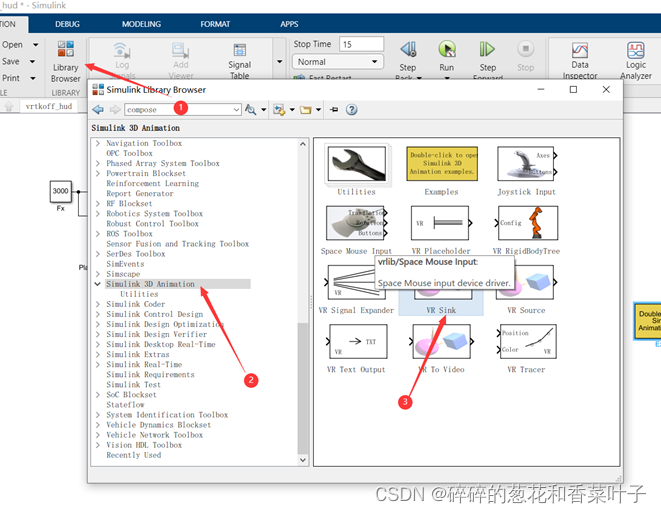Viewport: 661px width, 513px height.
Task: Click the Signal Table icon
Action: [x=239, y=51]
